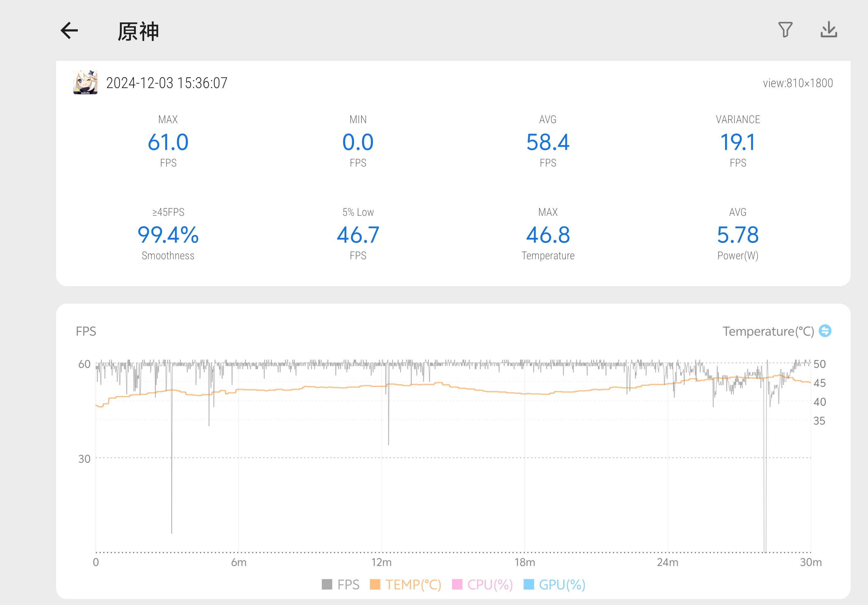Tap the AVG 5.78 Power(W) stat
The height and width of the screenshot is (605, 868).
tap(737, 235)
